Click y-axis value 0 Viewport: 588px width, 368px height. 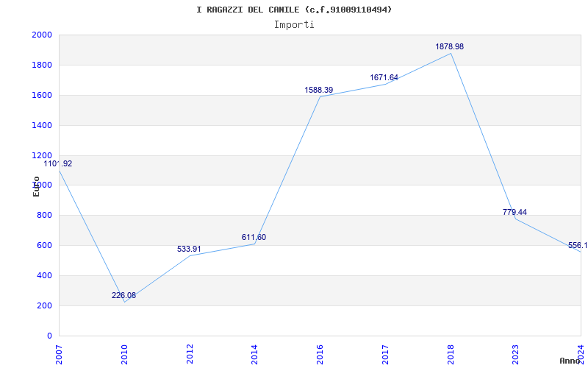[49, 336]
